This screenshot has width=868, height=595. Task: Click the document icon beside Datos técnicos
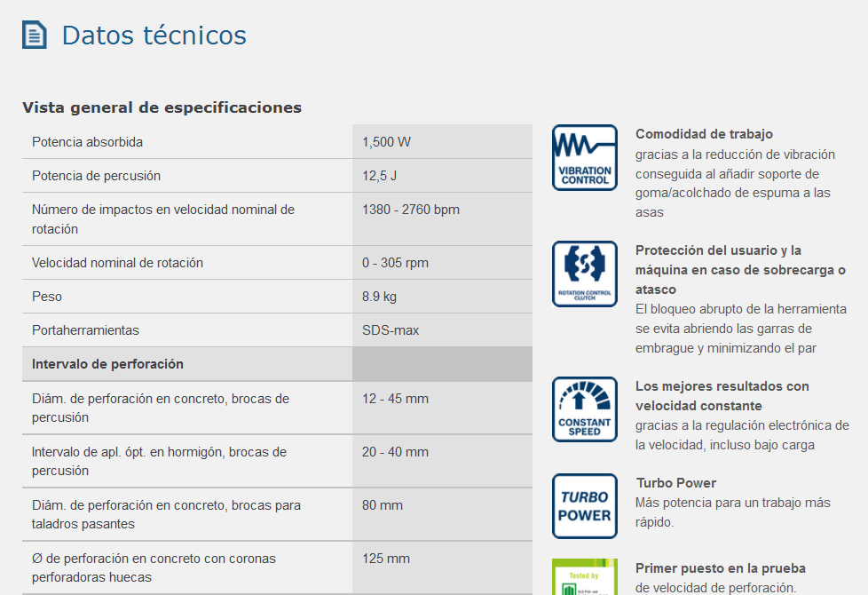(x=35, y=36)
